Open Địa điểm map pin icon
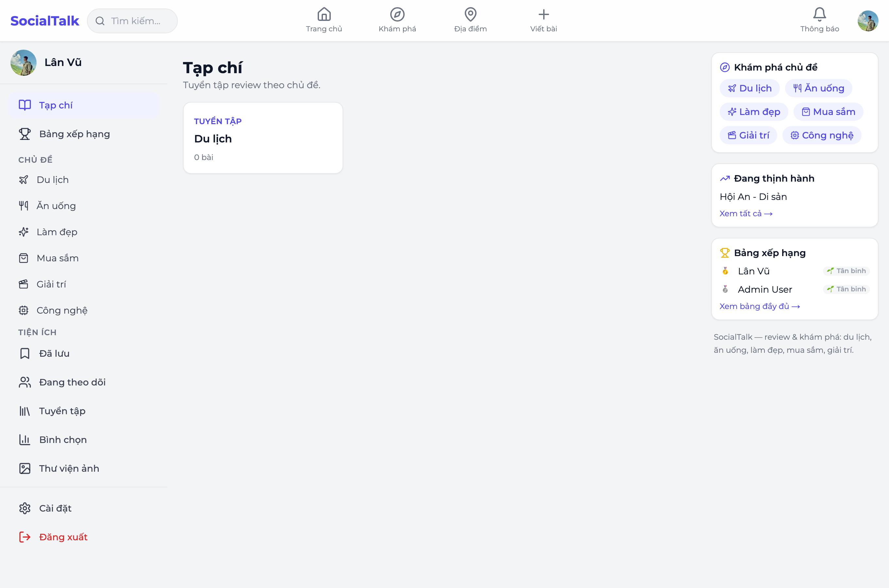This screenshot has height=588, width=889. (x=470, y=14)
